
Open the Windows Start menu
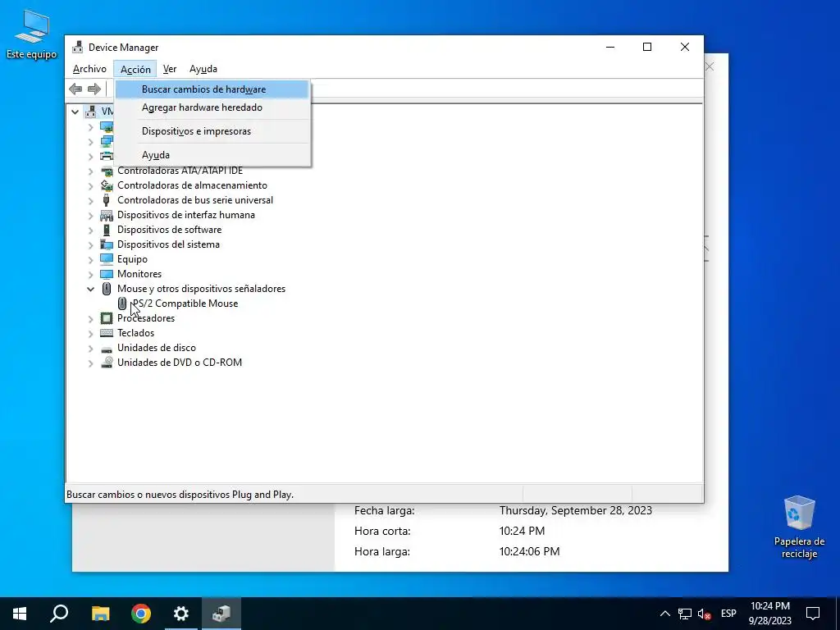tap(20, 614)
